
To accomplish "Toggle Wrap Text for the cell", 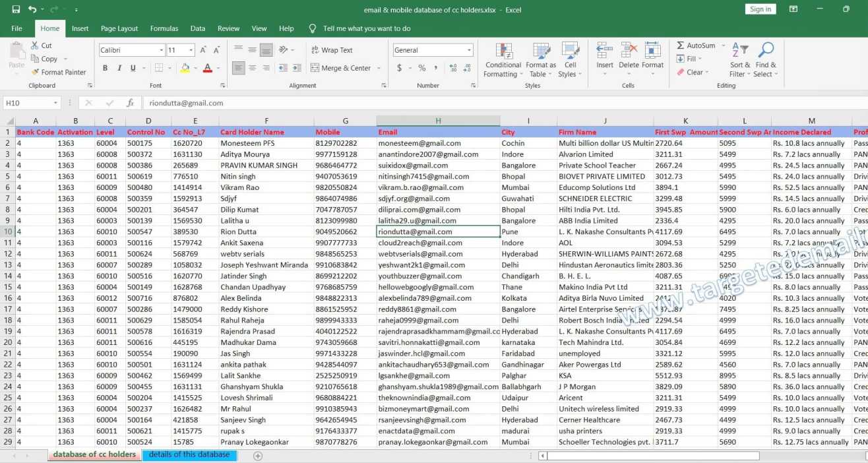I will click(x=331, y=50).
